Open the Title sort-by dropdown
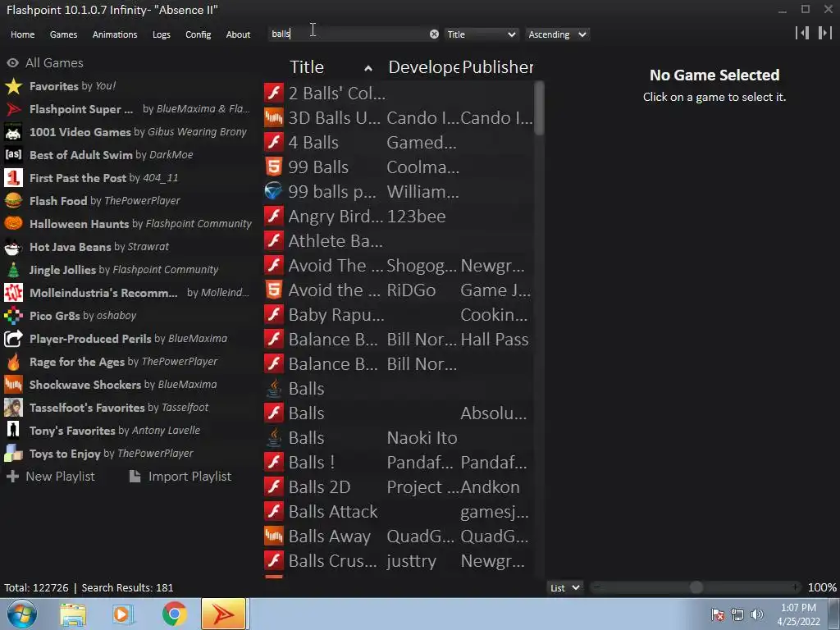This screenshot has height=630, width=840. 481,34
